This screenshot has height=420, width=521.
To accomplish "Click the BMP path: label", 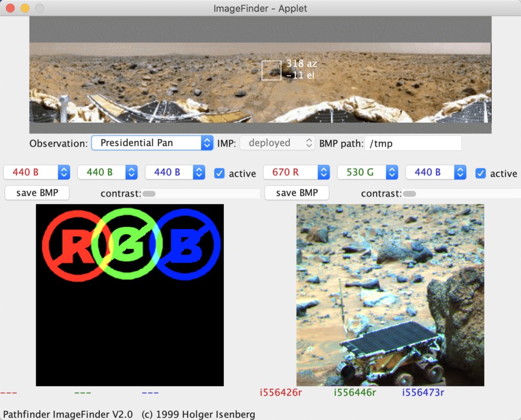I will tap(341, 144).
